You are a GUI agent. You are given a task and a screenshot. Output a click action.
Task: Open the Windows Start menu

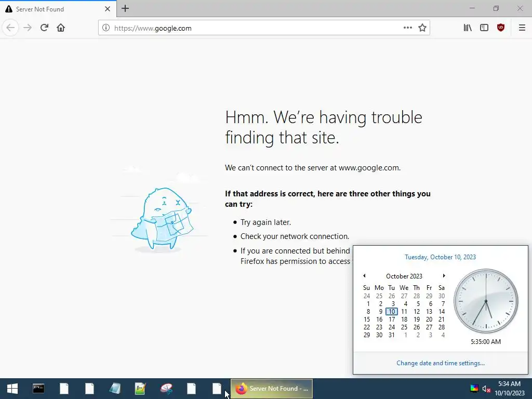[12, 389]
